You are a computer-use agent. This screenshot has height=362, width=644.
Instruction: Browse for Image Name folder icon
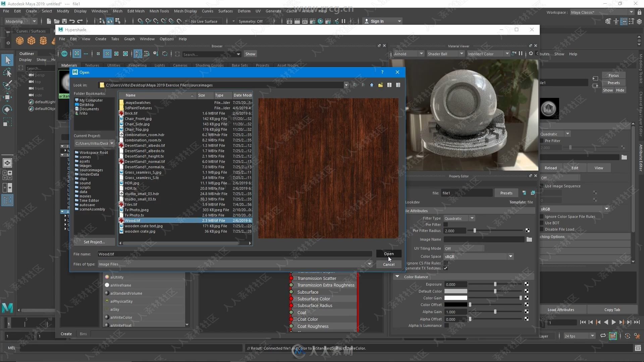tap(529, 239)
